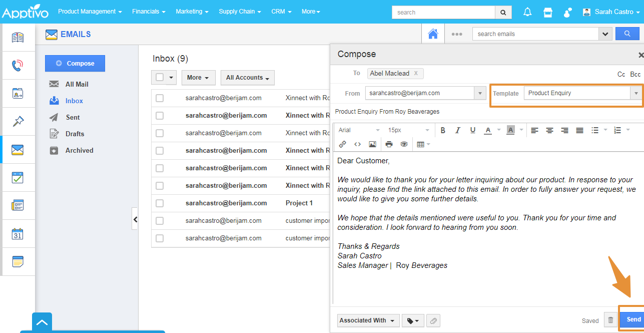Open the preview eye icon
644x333 pixels.
(404, 144)
